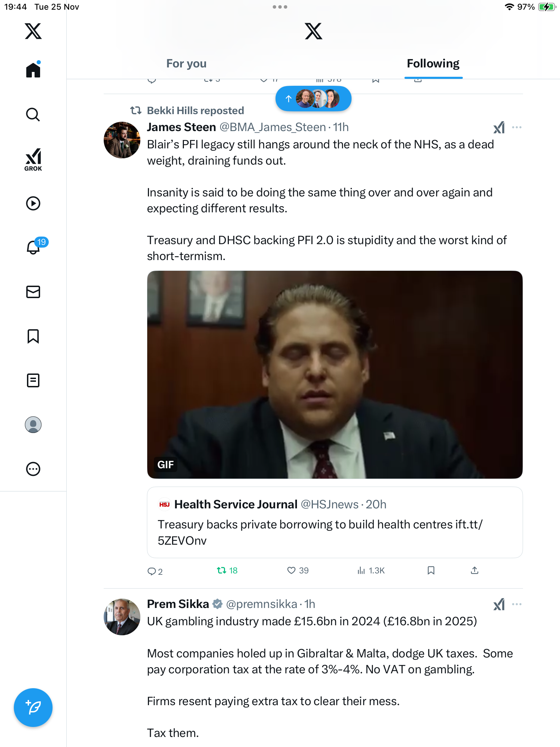The height and width of the screenshot is (747, 560).
Task: Open Notifications bell with 19 badge
Action: point(34,247)
